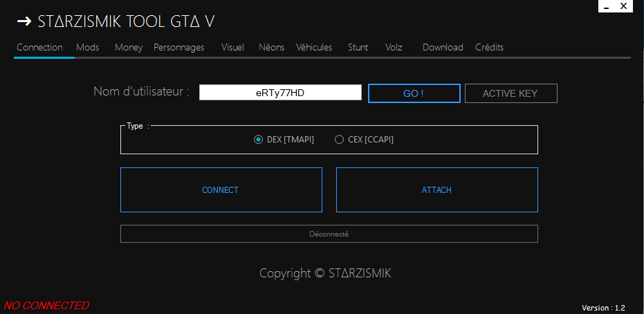The height and width of the screenshot is (314, 644).
Task: Click the CONNECT button
Action: point(221,190)
